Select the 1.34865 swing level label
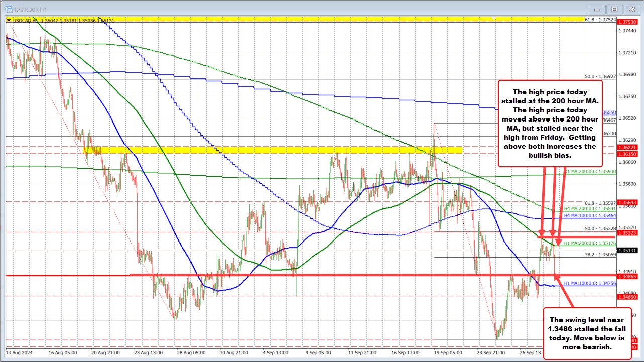The height and width of the screenshot is (362, 644). pos(628,276)
